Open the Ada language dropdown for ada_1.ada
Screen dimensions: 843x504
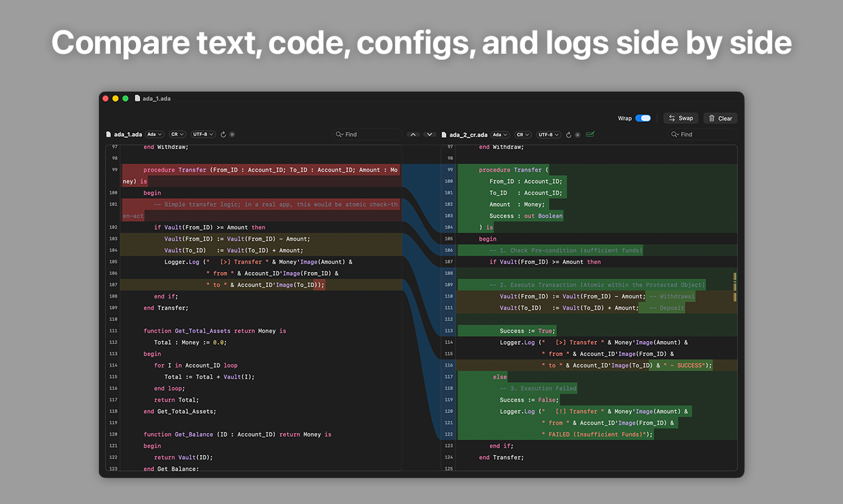[x=155, y=134]
